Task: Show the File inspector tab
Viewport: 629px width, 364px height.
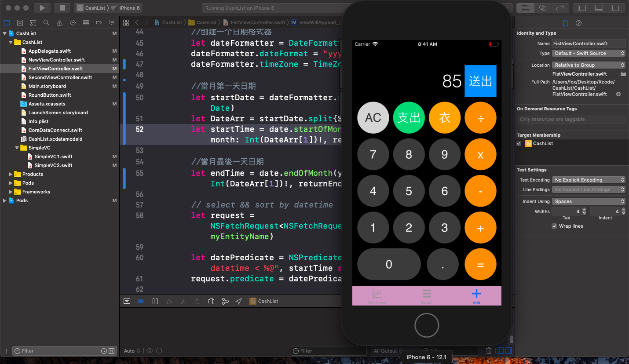Action: (566, 23)
